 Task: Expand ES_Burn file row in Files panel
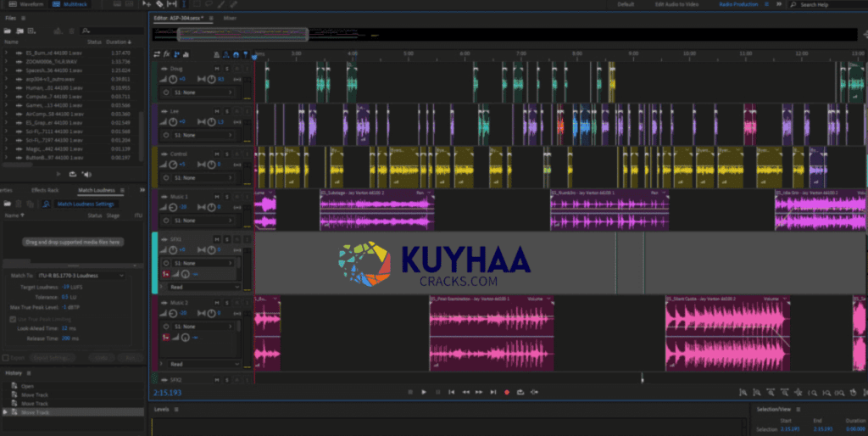6,53
